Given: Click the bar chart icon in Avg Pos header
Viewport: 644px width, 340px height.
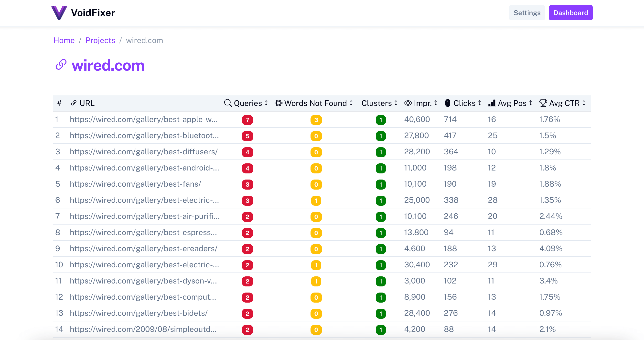Looking at the screenshot, I should click(492, 103).
